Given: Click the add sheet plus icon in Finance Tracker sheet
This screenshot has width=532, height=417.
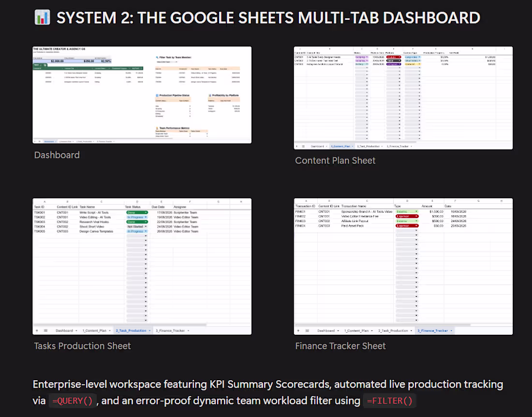Looking at the screenshot, I should (298, 330).
